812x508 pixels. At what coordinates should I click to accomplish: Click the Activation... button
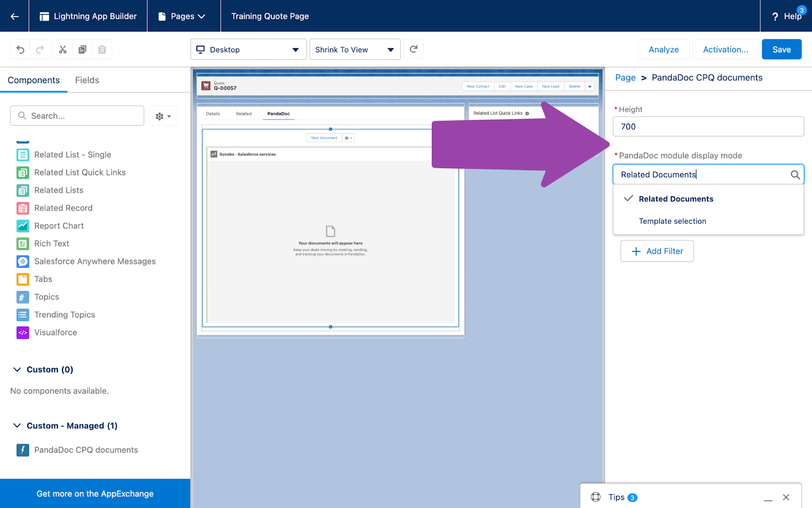point(726,49)
